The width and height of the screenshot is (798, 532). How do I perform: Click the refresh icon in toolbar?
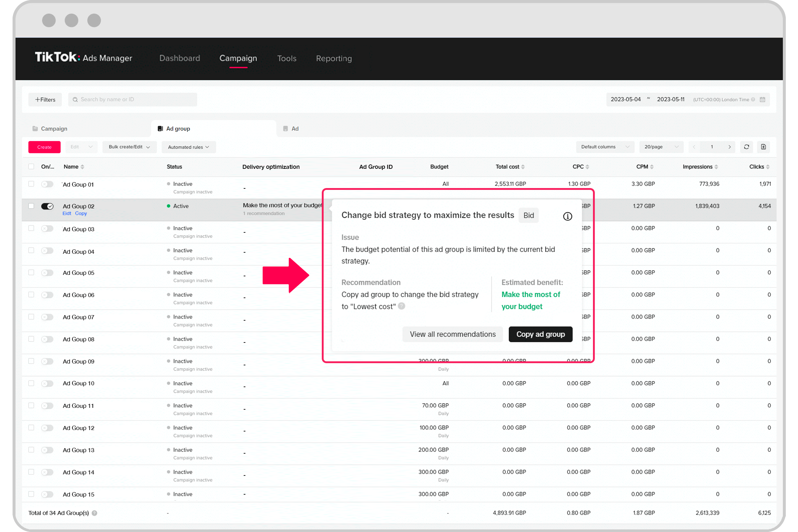[x=747, y=147]
